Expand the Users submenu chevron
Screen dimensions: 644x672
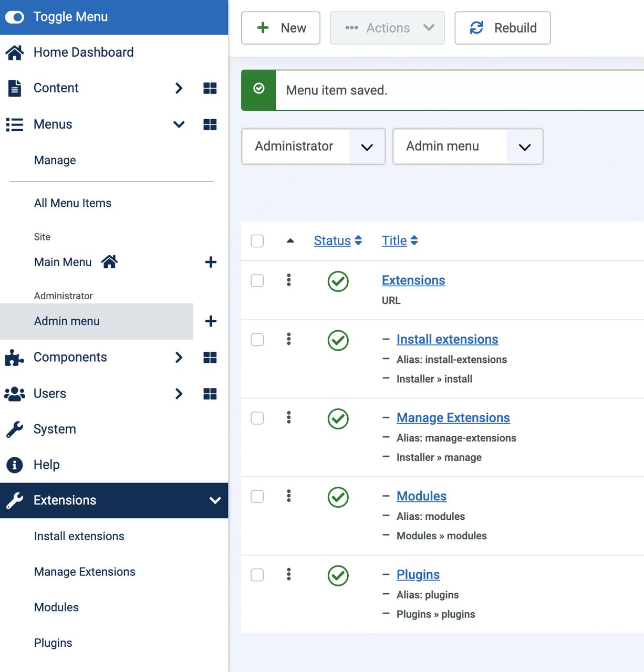pyautogui.click(x=179, y=394)
